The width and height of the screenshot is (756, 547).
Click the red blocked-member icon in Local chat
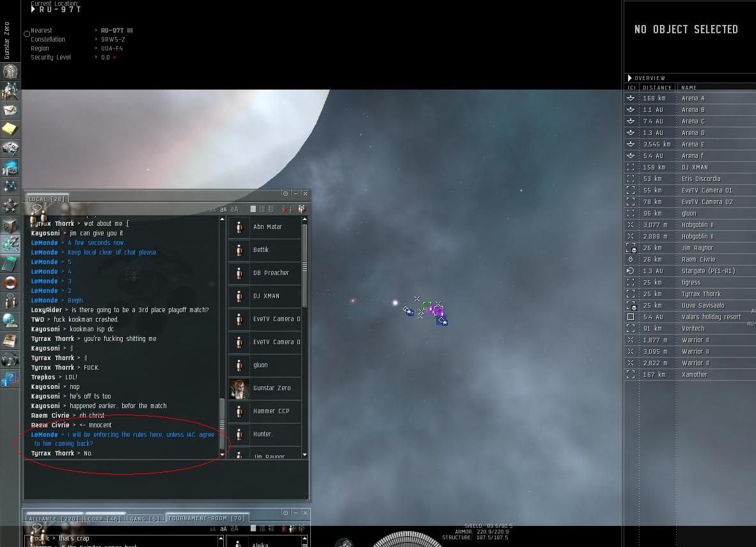(283, 209)
